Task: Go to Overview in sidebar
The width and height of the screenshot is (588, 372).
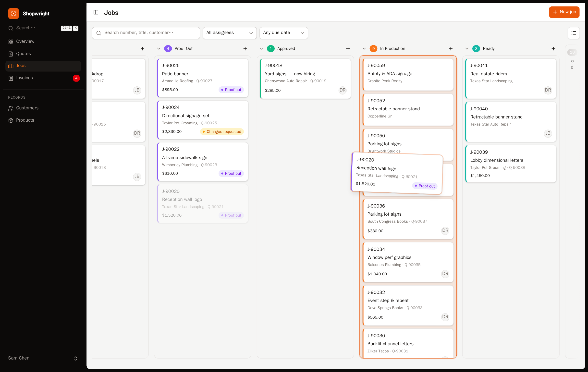Action: (x=43, y=42)
